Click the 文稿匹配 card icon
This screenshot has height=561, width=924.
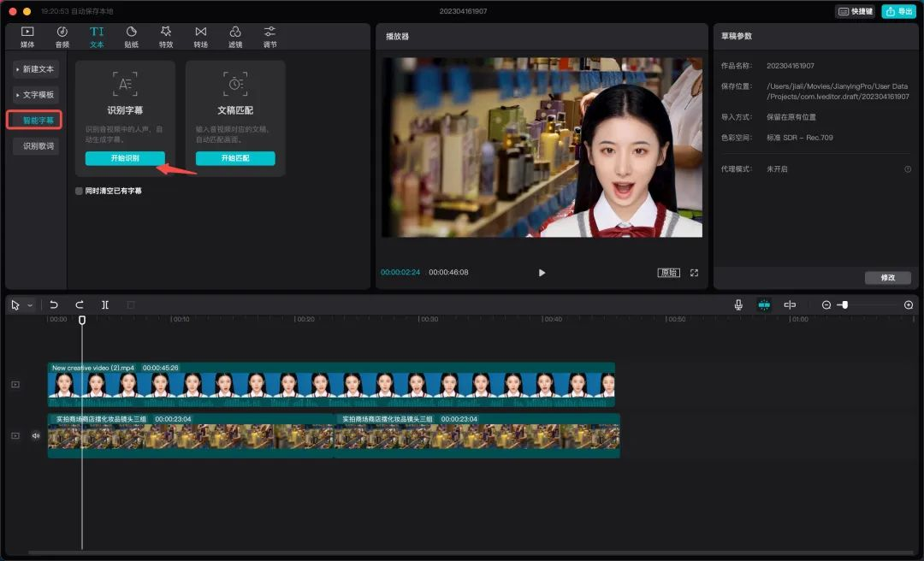pos(235,84)
